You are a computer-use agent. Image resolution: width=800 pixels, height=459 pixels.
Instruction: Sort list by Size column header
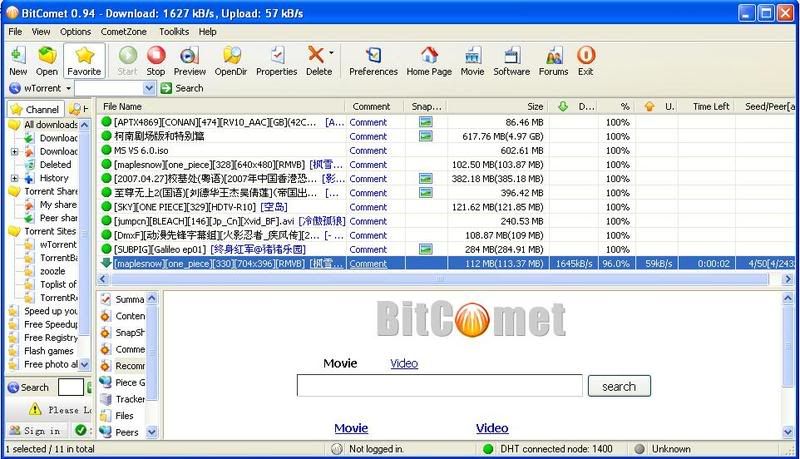497,106
